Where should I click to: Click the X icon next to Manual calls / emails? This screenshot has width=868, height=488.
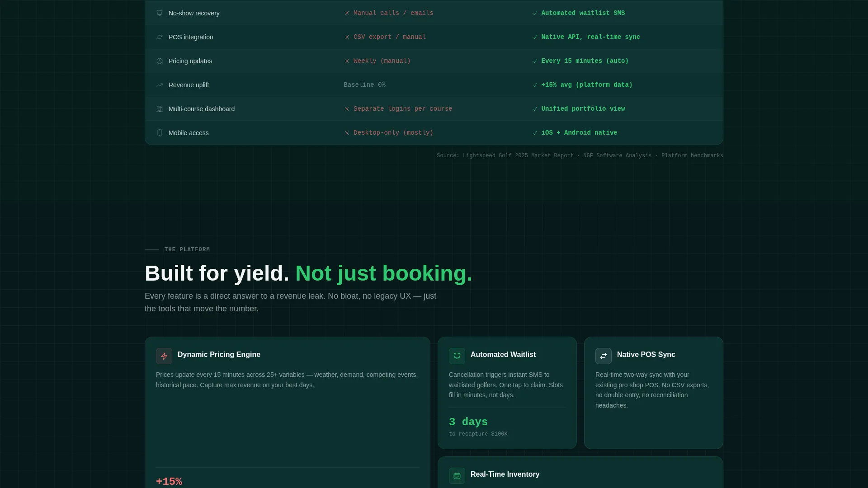pos(347,13)
